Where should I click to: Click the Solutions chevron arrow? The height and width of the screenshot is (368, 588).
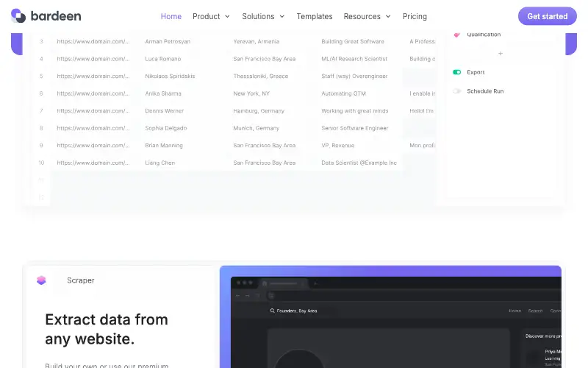click(x=282, y=16)
